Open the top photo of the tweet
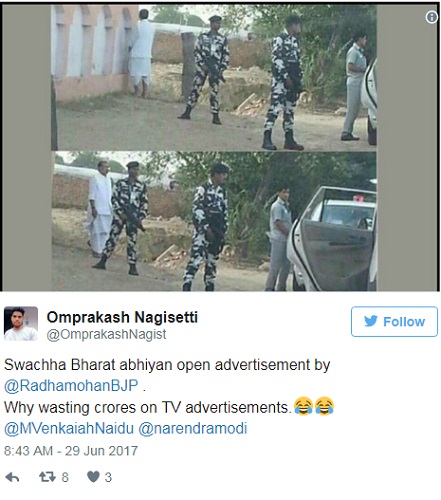 [x=214, y=77]
